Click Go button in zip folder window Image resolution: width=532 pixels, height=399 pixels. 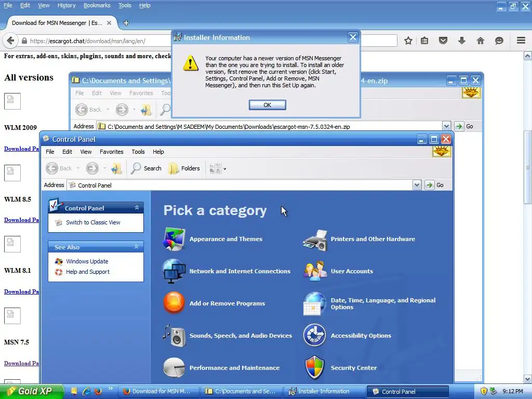[x=464, y=126]
